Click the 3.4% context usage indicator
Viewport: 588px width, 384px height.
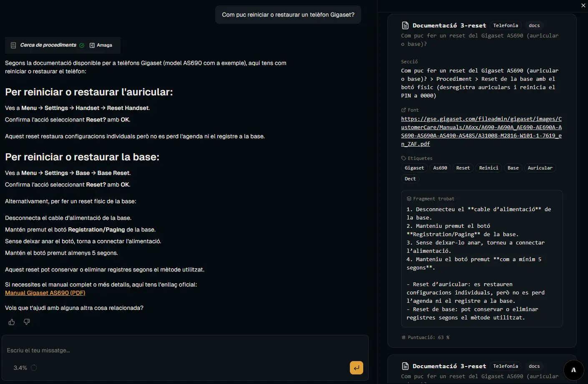coord(20,368)
